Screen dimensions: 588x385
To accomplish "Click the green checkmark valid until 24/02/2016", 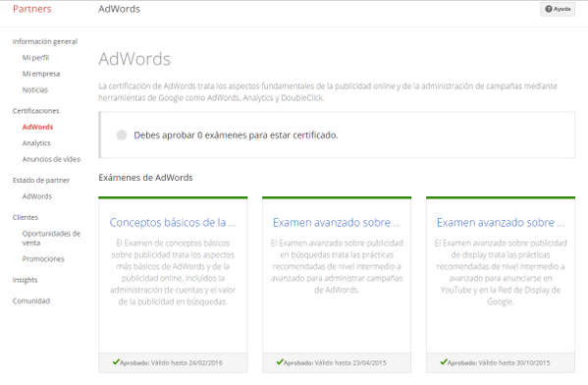I will (116, 362).
